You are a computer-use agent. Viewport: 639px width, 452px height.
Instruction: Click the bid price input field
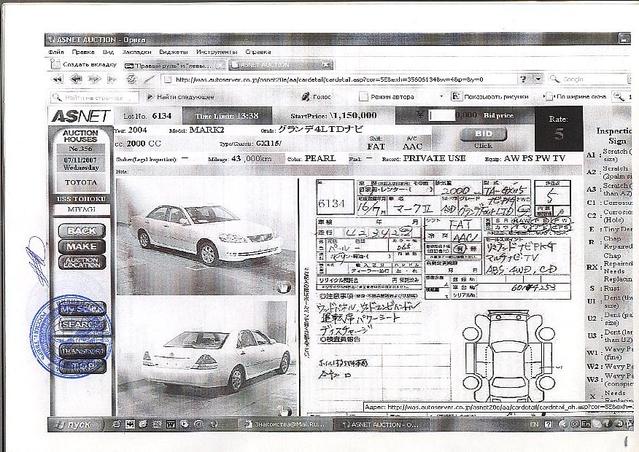tap(441, 116)
